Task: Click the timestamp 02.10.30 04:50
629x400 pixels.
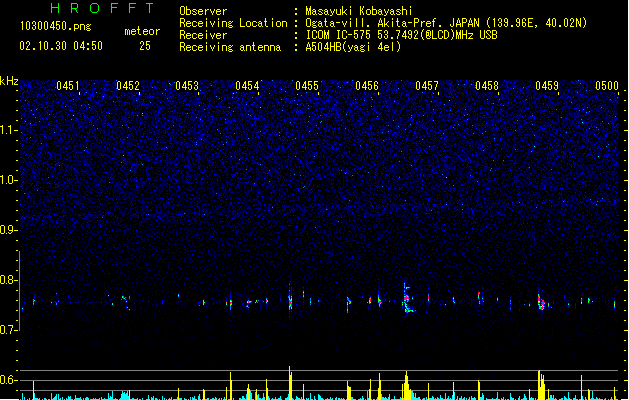Action: (x=61, y=46)
